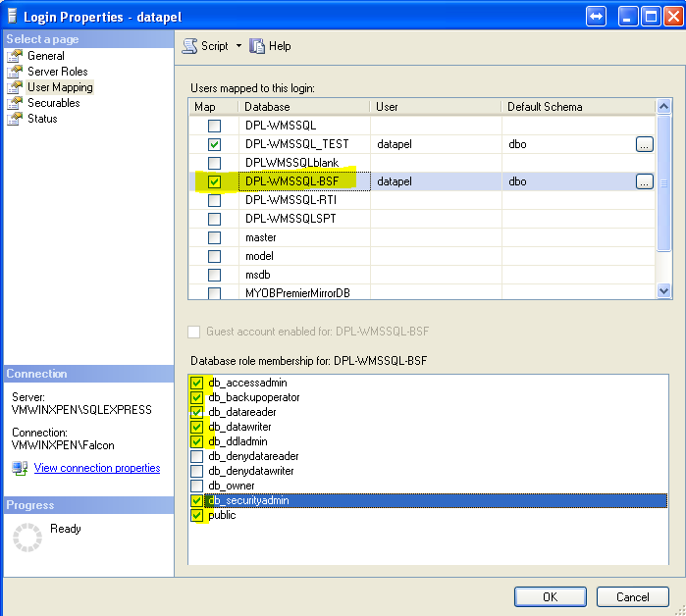
Task: Click the User column header
Action: (436, 107)
